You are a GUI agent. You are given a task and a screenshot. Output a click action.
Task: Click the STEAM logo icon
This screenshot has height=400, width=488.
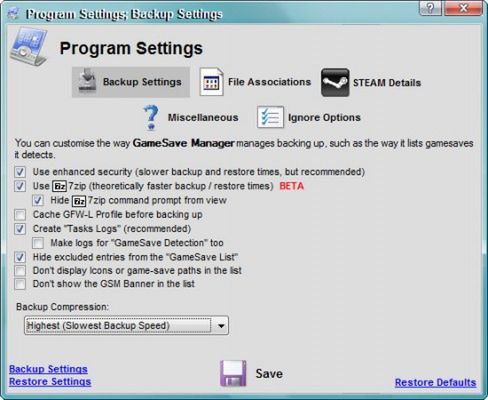click(x=335, y=82)
